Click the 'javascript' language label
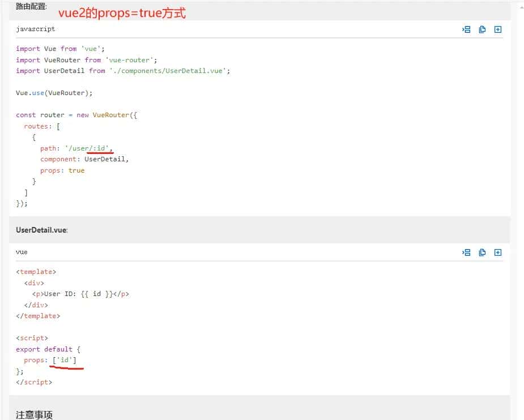 [36, 29]
